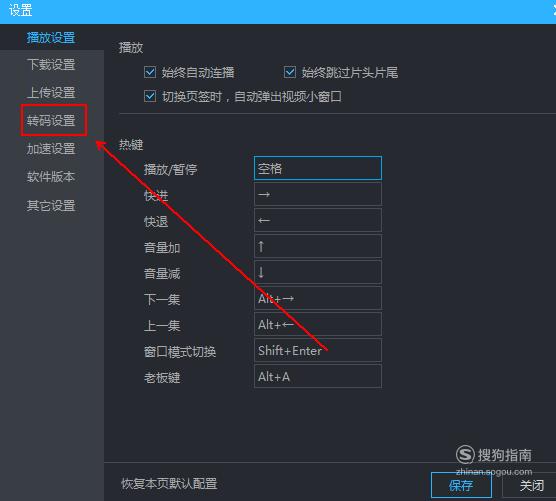556x501 pixels.
Task: Disable 切换页签时自动弹出视频小窗口 checkbox
Action: (150, 96)
